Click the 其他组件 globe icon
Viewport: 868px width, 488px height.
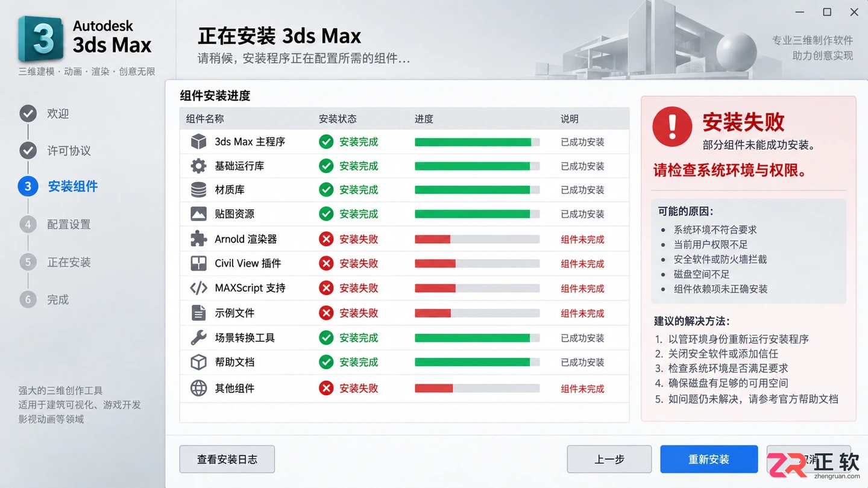tap(198, 388)
